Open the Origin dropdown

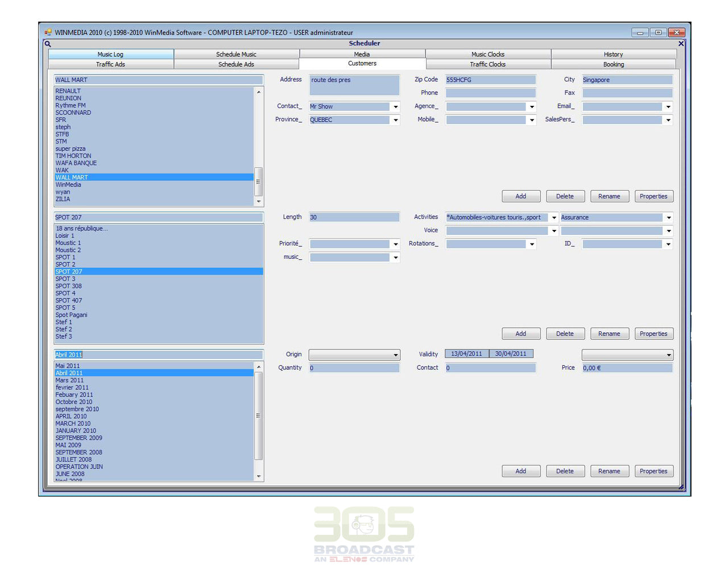[395, 355]
